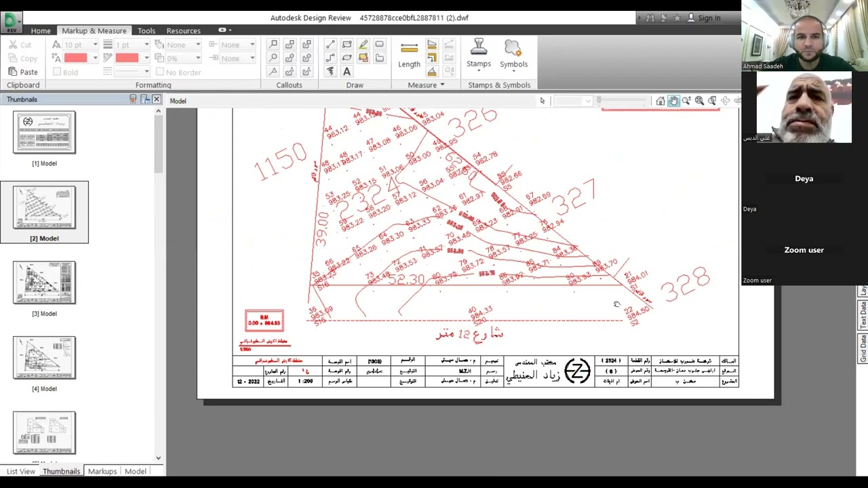Toggle the Bold checkbox

[66, 72]
